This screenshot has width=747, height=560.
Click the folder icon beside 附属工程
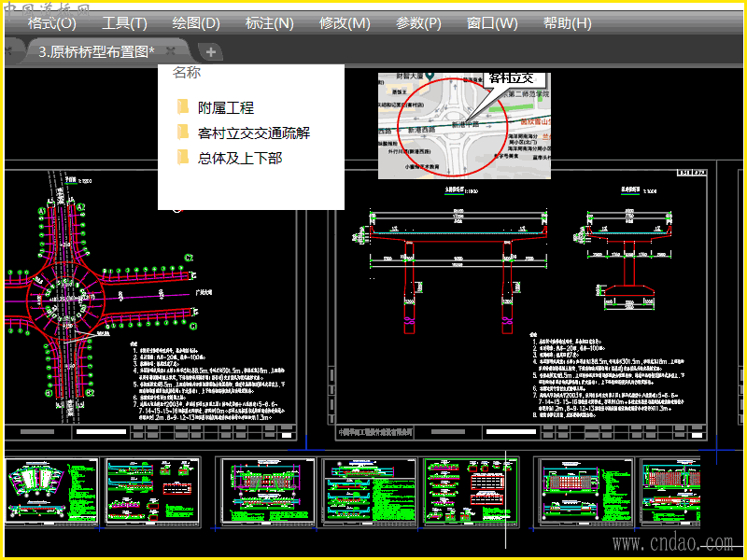[183, 107]
